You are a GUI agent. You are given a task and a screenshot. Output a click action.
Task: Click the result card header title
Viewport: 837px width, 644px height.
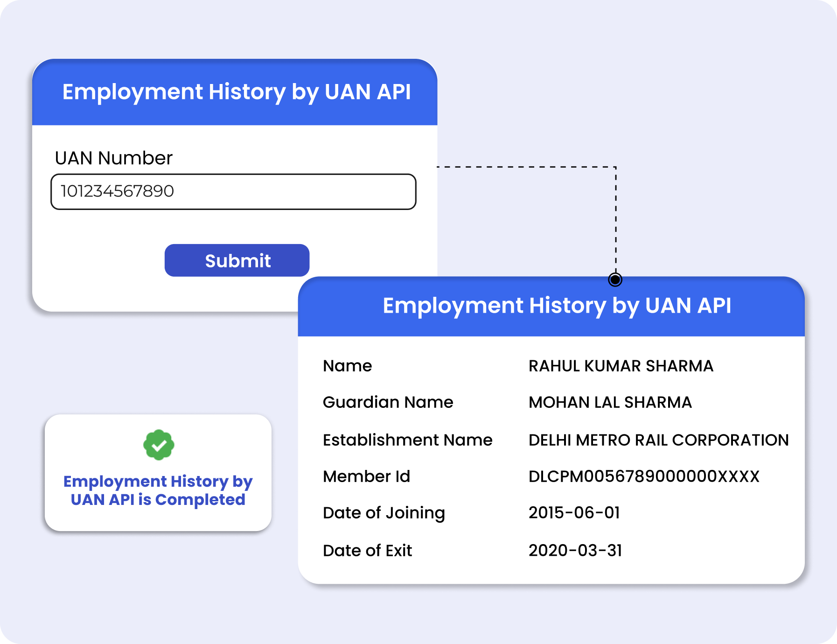[x=557, y=306]
